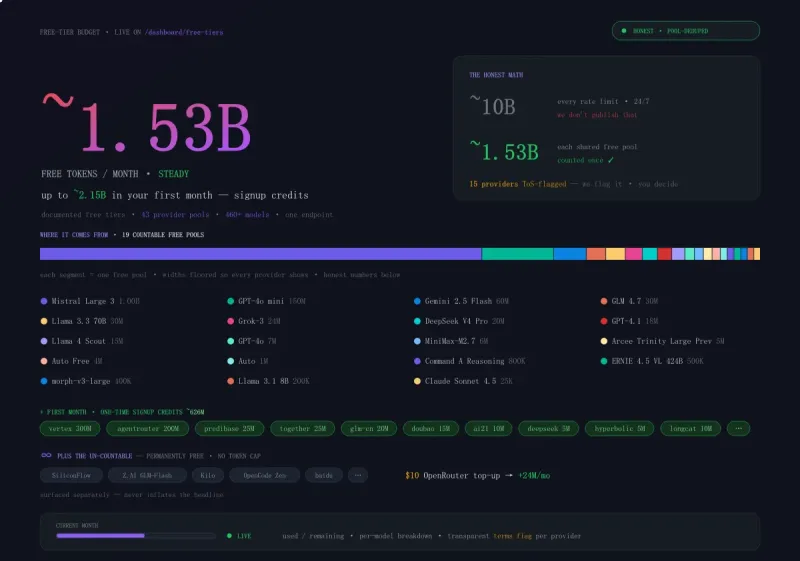
Task: Click the peach dot beside Auto Free
Action: tap(44, 361)
